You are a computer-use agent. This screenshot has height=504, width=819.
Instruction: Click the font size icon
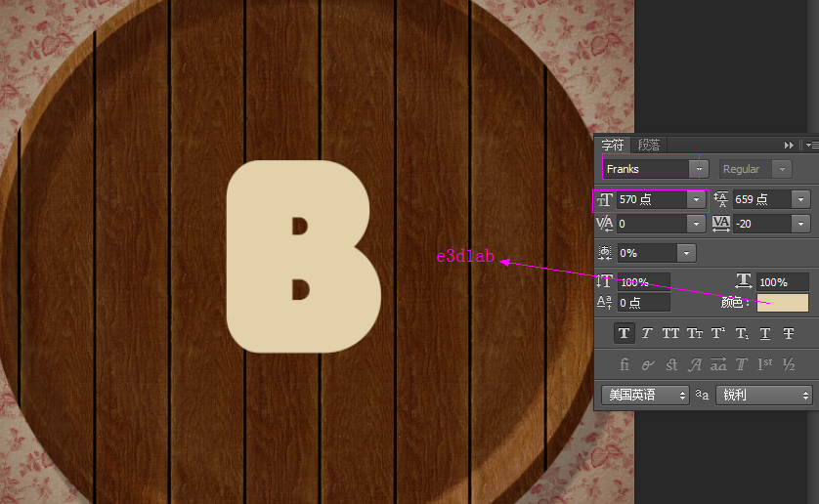click(604, 199)
